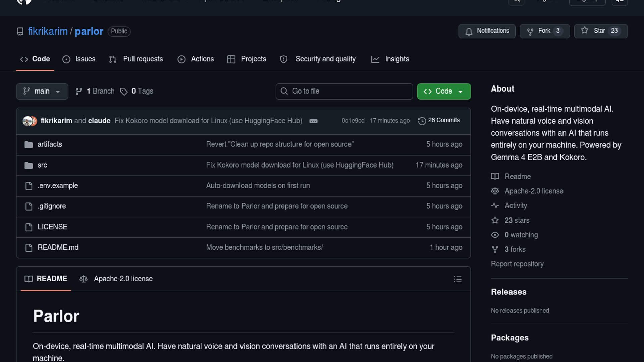
Task: Expand the green Code dropdown button
Action: point(443,91)
